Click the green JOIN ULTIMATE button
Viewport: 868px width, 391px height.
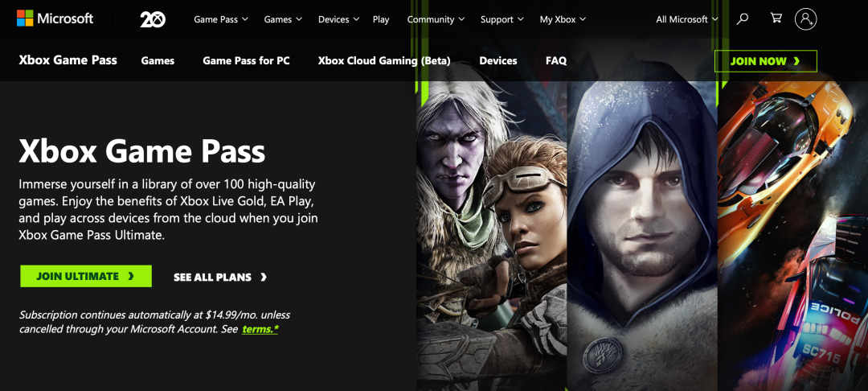(x=86, y=276)
